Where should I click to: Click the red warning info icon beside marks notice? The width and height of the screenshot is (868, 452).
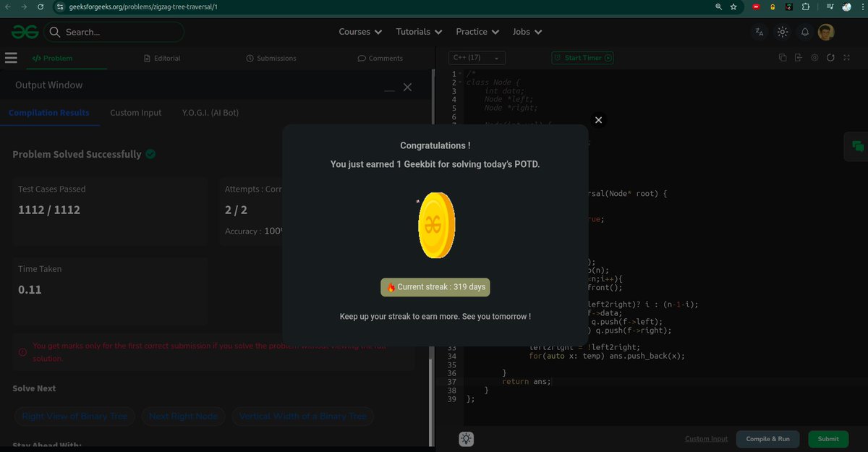point(22,352)
